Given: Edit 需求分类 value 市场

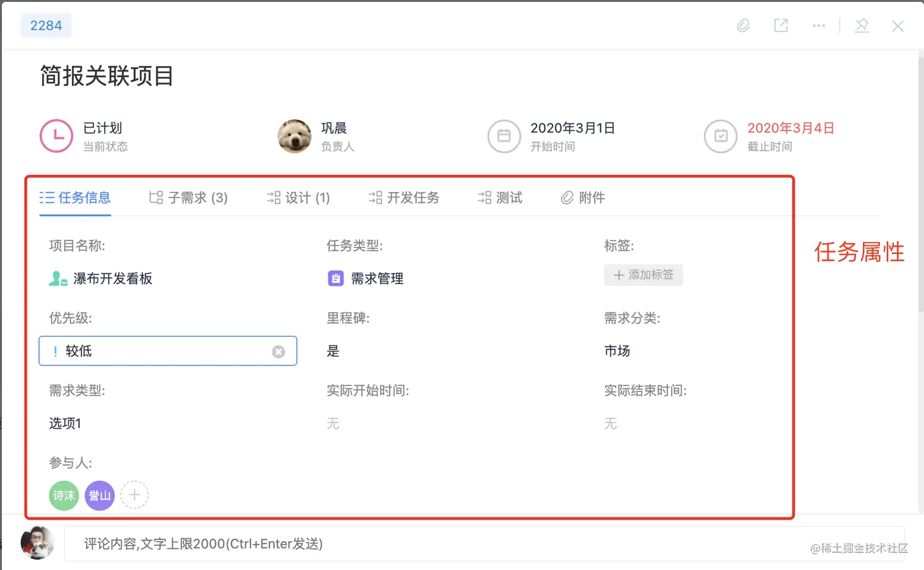Looking at the screenshot, I should [617, 351].
